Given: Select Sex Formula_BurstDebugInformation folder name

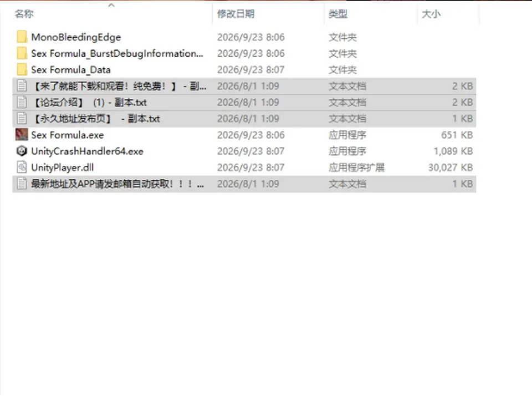Looking at the screenshot, I should click(x=117, y=53).
